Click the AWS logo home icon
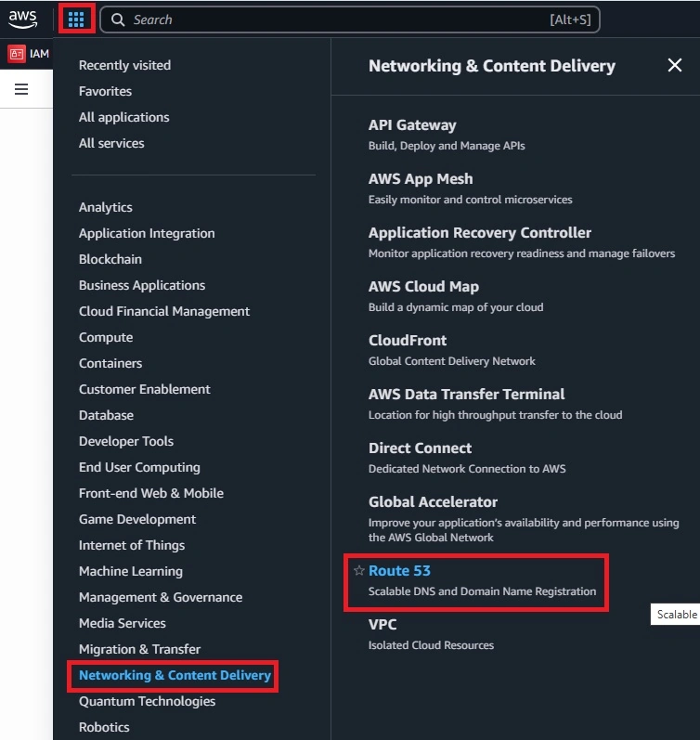700x740 pixels. [x=22, y=19]
